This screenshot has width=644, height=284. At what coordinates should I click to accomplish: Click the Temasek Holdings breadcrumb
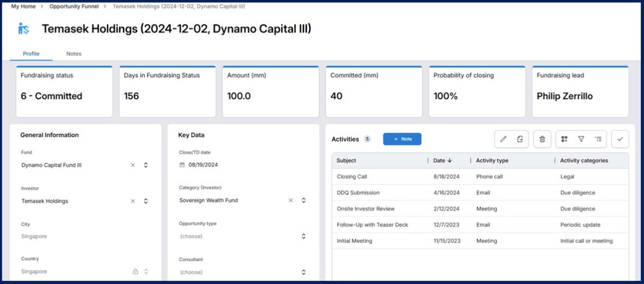click(x=179, y=7)
